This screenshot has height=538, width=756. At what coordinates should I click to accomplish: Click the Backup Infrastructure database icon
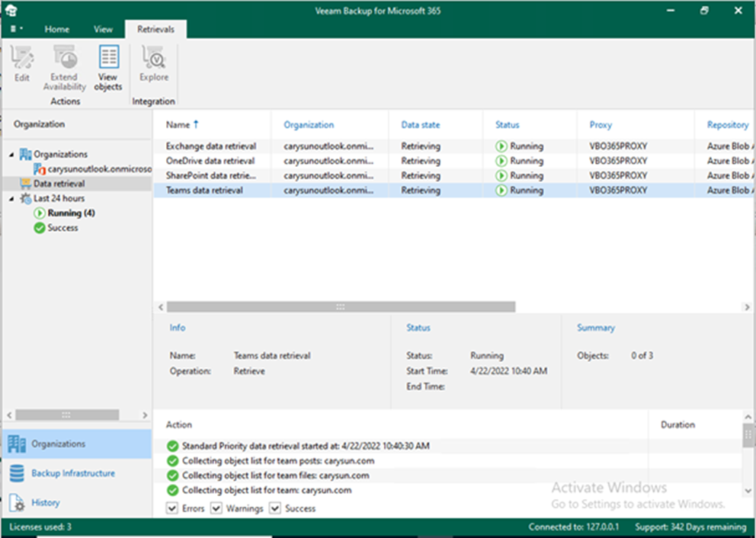click(x=17, y=473)
